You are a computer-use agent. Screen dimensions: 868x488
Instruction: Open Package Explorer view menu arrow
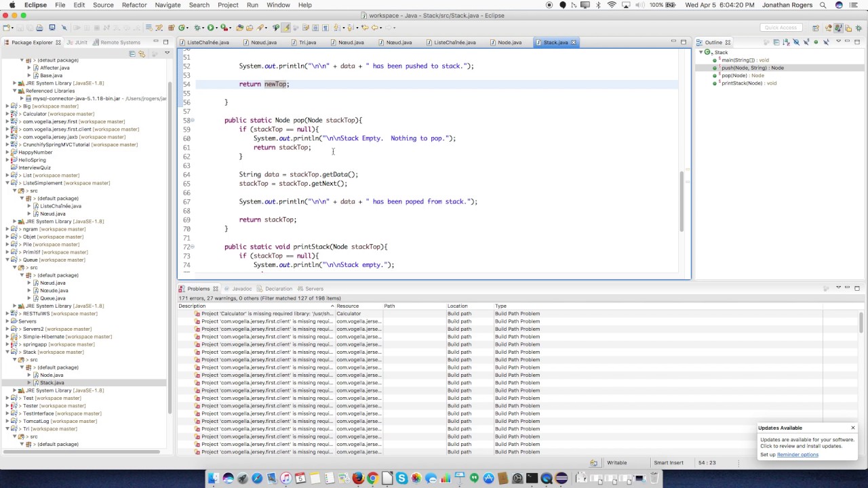click(167, 53)
